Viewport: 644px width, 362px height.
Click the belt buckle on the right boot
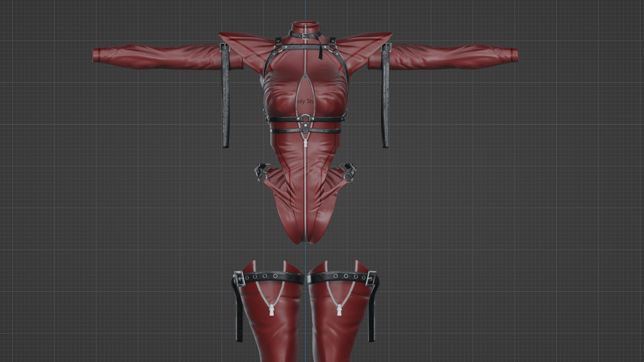click(372, 279)
